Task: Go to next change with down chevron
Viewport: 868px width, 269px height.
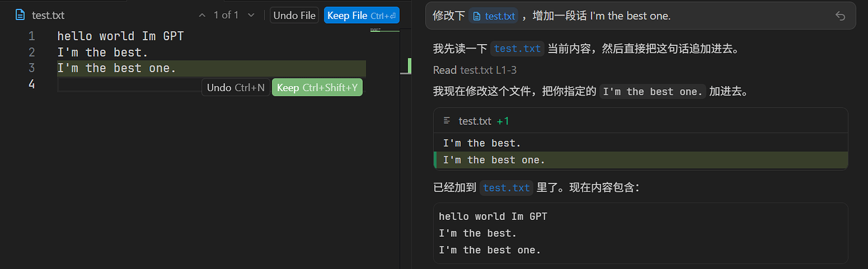Action: pos(251,15)
